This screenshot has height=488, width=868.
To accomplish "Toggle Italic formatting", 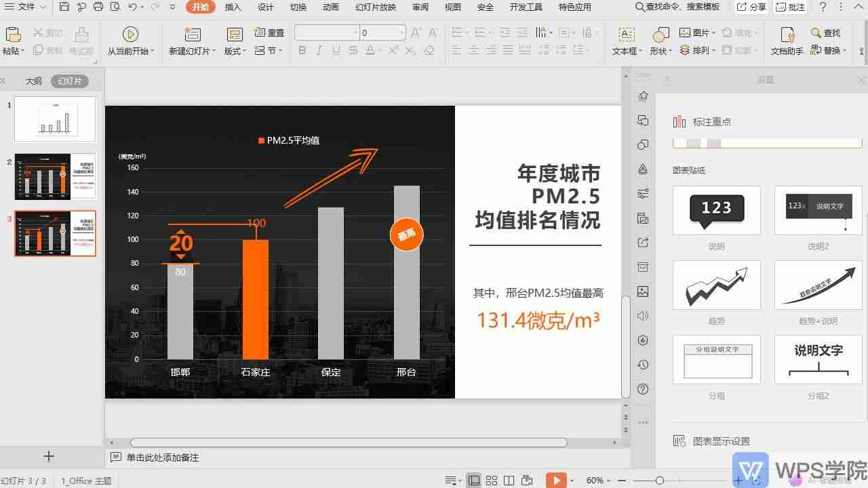I will pos(319,50).
